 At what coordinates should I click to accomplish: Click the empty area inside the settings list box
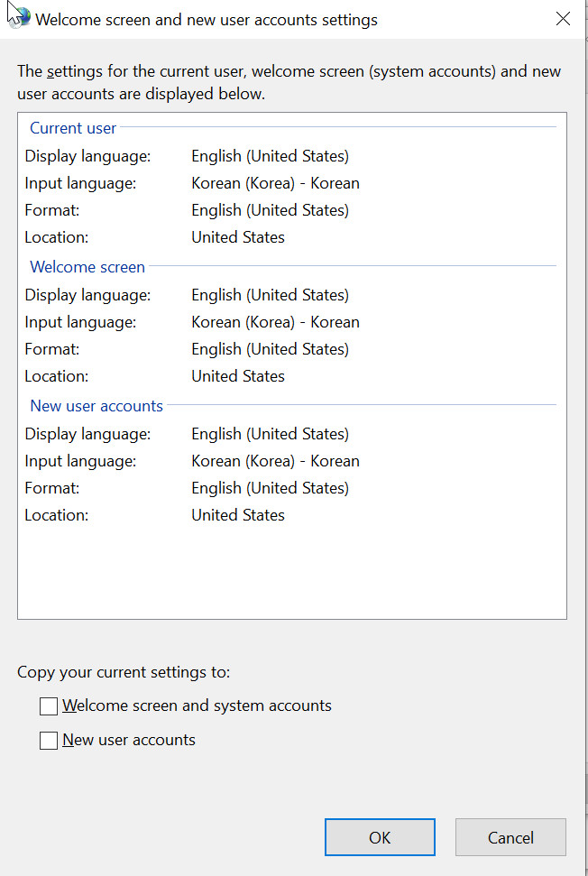pos(291,573)
